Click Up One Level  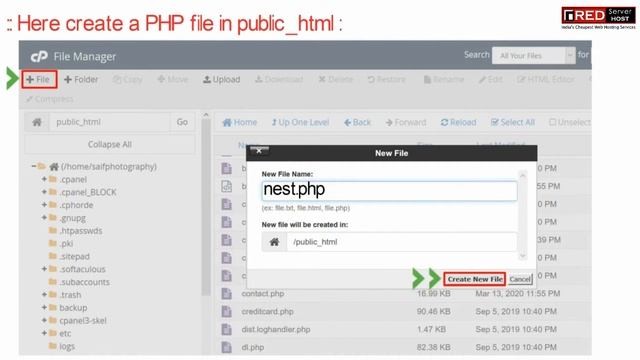[300, 122]
